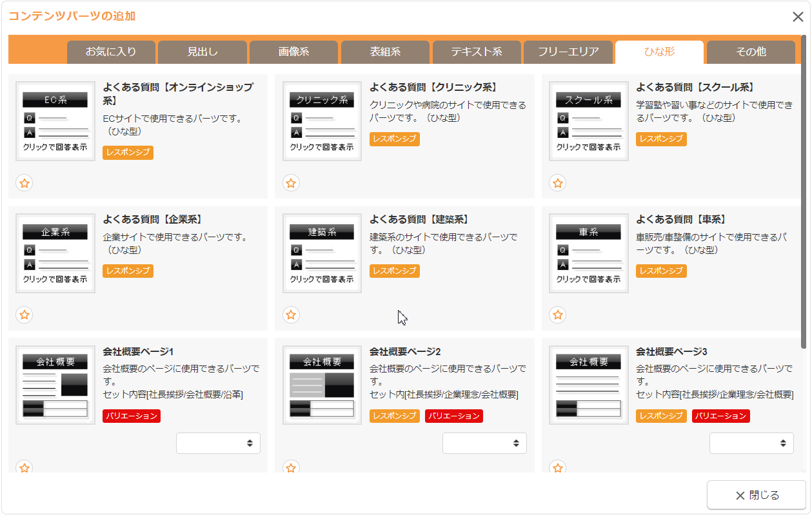
Task: Switch to the お気に入り tab
Action: coord(111,52)
